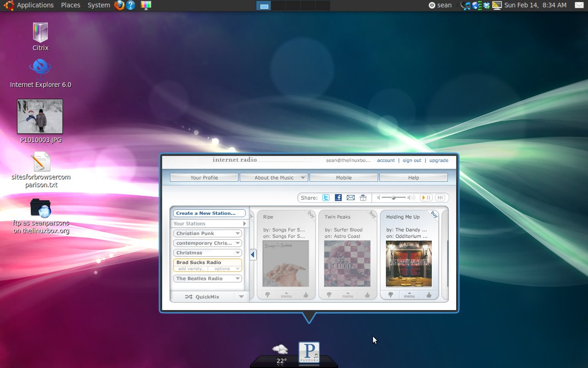Thumbs up the song Holding Me Up

[429, 295]
